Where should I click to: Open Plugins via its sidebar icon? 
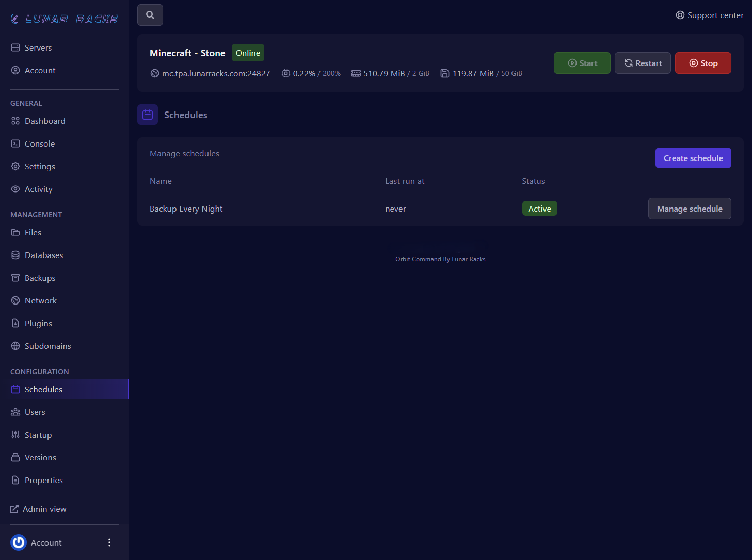pyautogui.click(x=15, y=324)
